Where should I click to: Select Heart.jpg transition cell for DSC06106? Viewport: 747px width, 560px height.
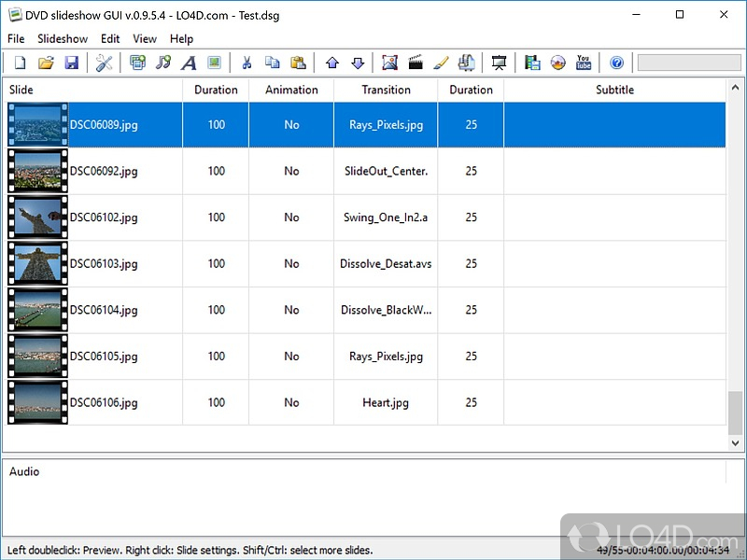[386, 403]
